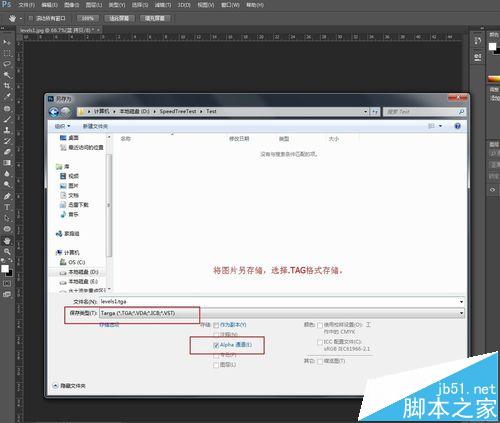Image resolution: width=500 pixels, height=423 pixels.
Task: Select the Eyedropper tool
Action: coord(7,97)
